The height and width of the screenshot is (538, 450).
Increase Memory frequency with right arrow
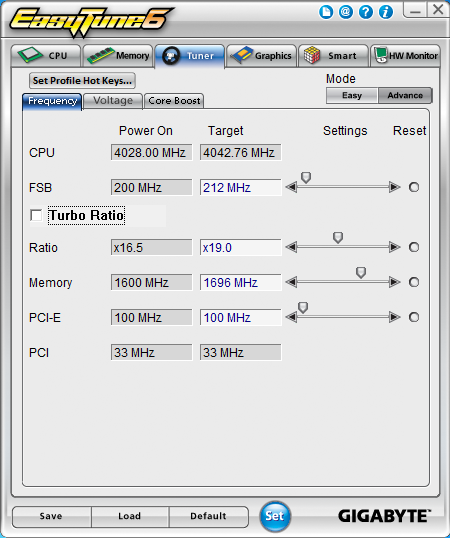click(x=395, y=282)
